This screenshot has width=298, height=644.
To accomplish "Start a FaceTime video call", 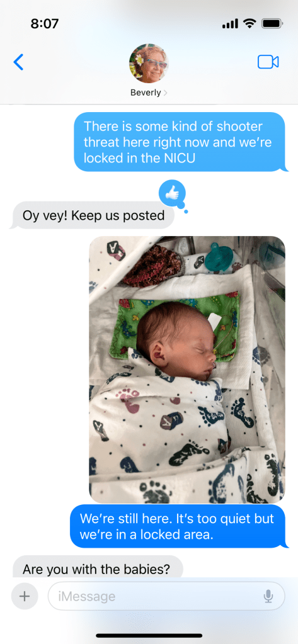I will point(268,62).
